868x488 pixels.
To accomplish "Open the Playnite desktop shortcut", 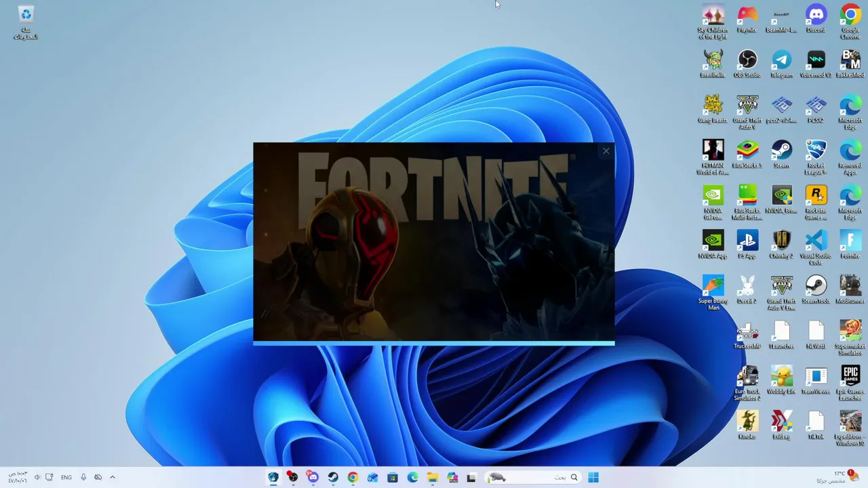I will click(x=747, y=19).
